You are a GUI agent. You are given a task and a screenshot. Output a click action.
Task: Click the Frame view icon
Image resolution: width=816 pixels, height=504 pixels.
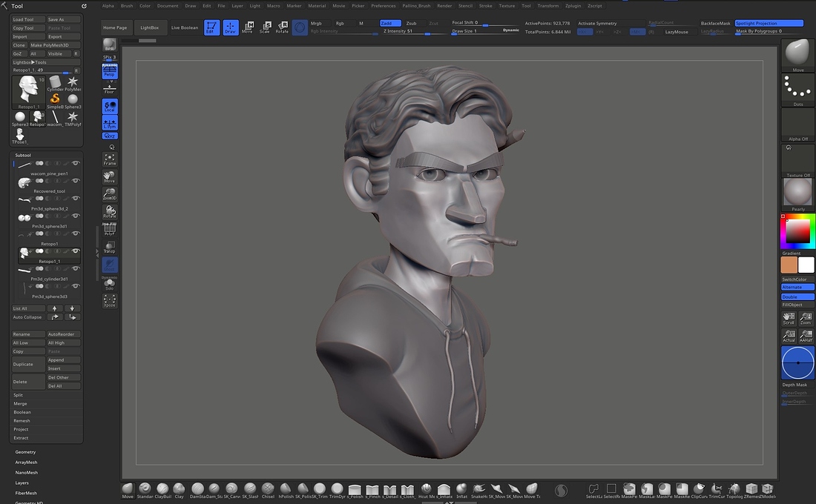pos(109,159)
